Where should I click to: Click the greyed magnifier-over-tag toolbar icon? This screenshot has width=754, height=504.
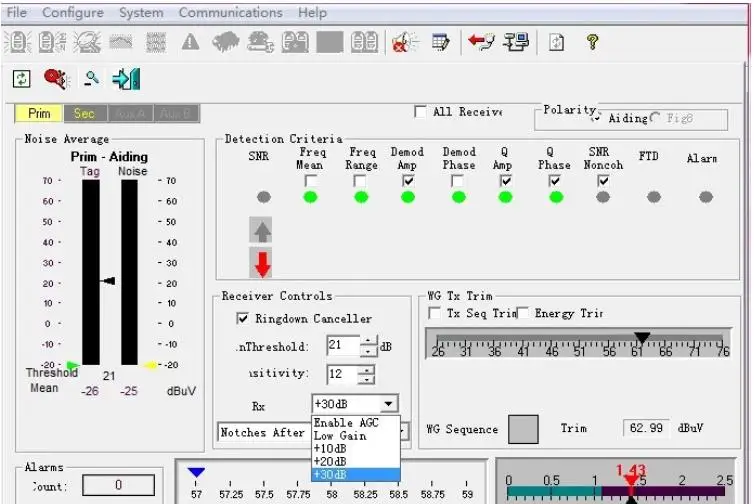click(x=87, y=42)
